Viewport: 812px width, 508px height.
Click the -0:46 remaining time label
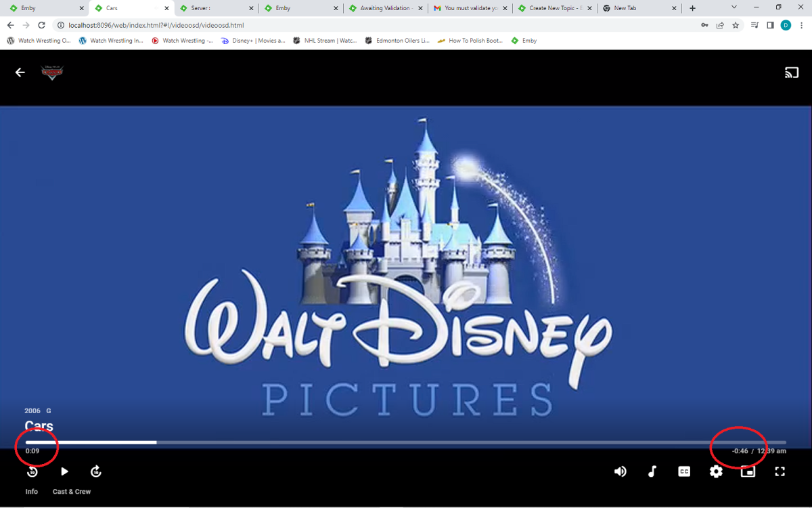click(x=740, y=451)
